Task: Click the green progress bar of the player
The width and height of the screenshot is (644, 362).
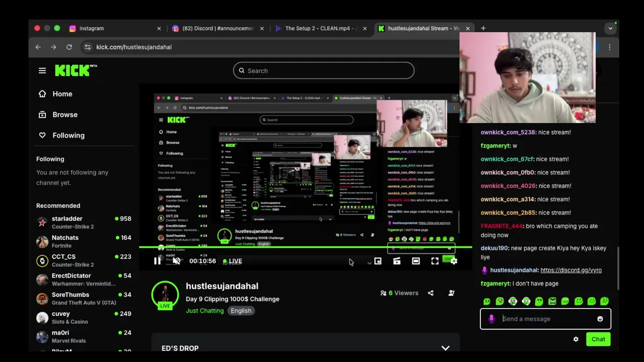Action: 305,247
